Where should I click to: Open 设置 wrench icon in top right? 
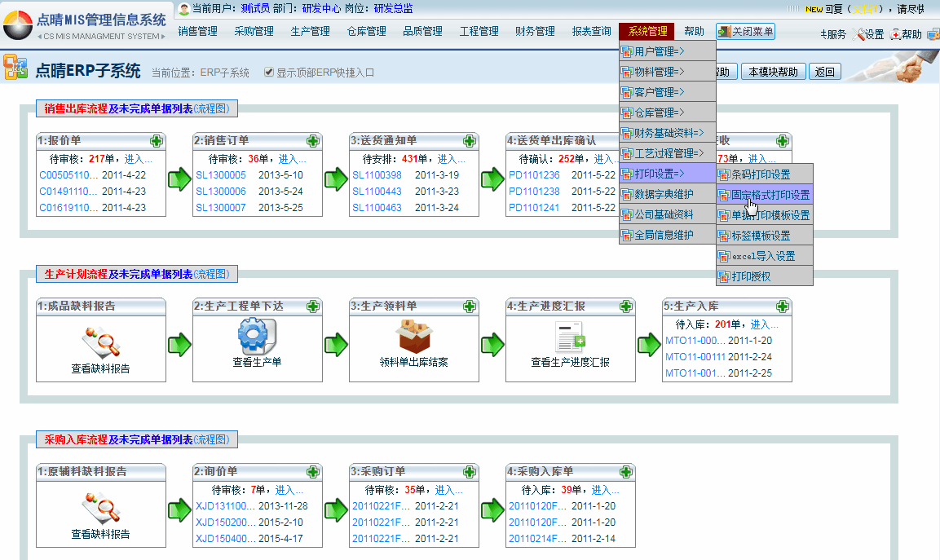(857, 34)
